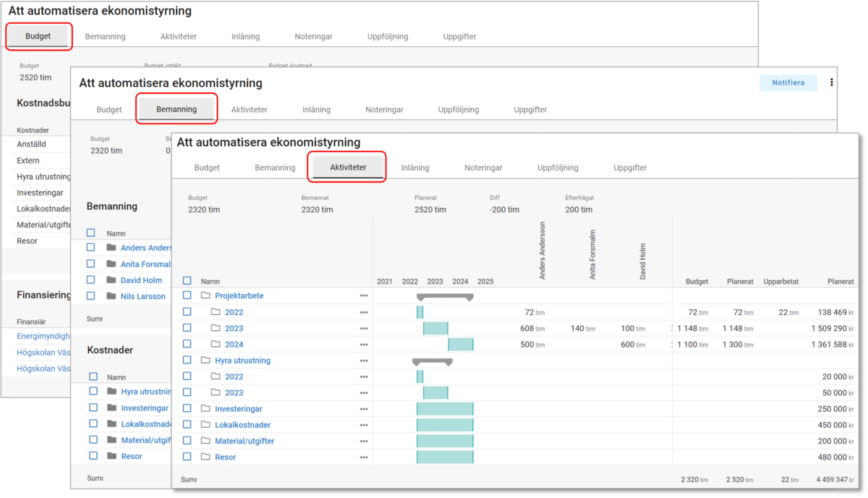This screenshot has width=868, height=498.
Task: Open the vertical three-dot menu beside Notifiera
Action: (832, 83)
